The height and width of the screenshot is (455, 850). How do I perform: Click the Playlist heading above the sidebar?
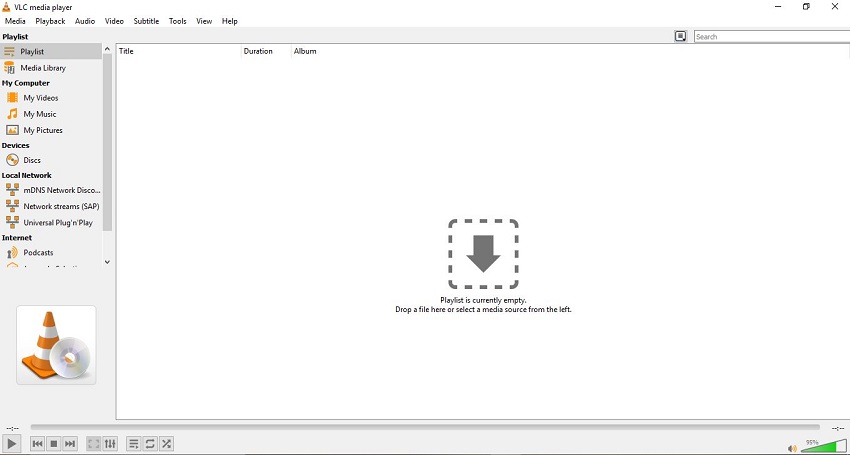tap(15, 36)
